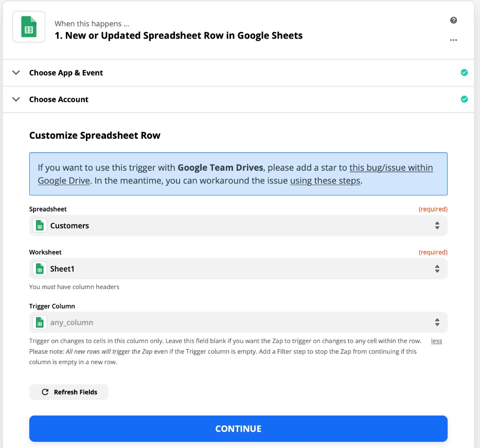The width and height of the screenshot is (480, 448).
Task: Click the Google Sheets app icon in header
Action: click(29, 27)
